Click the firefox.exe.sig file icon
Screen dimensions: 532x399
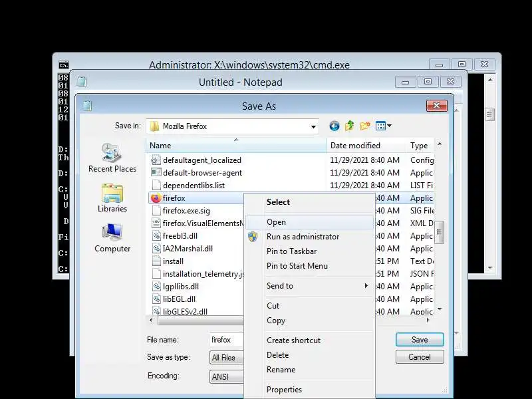[x=156, y=211]
